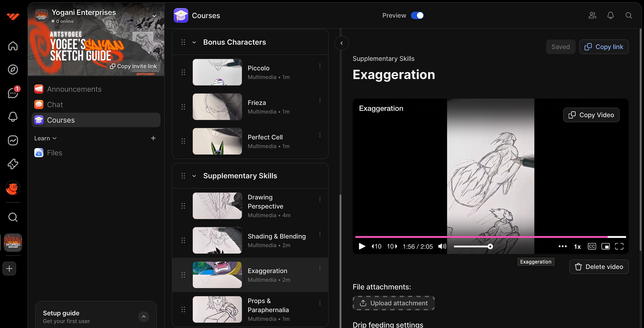644x328 pixels.
Task: Click Copy invite link
Action: (133, 66)
